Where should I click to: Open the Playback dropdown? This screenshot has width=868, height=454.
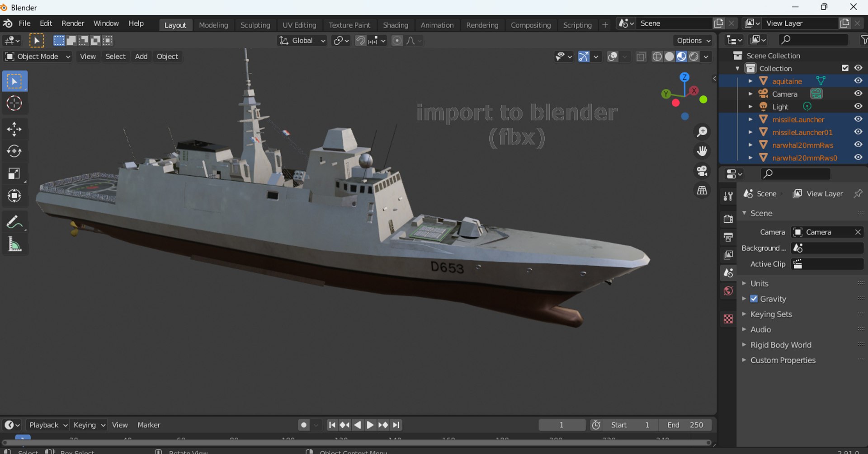47,425
